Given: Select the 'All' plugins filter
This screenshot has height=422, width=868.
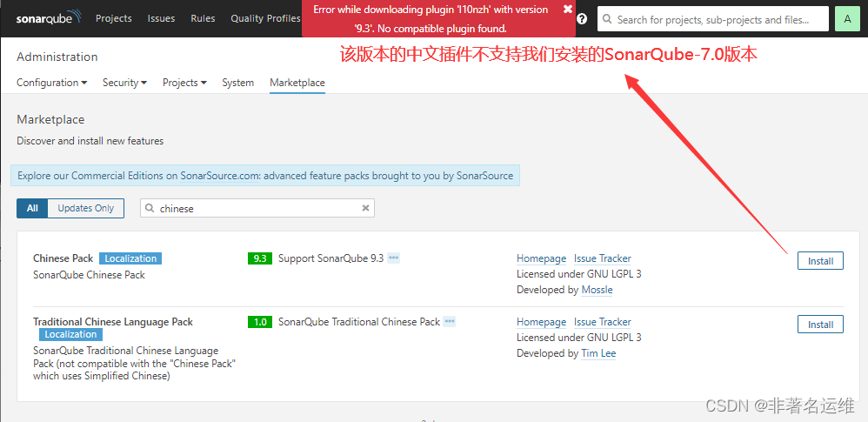Looking at the screenshot, I should (x=32, y=208).
